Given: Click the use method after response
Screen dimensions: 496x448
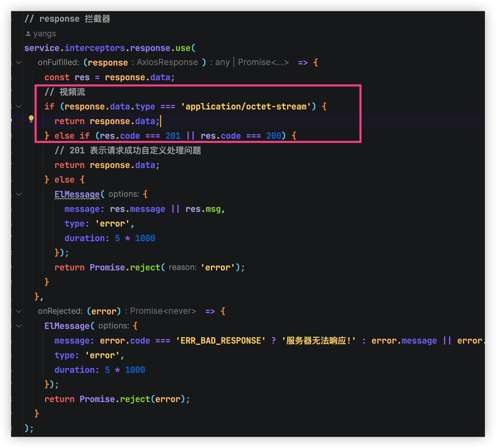Looking at the screenshot, I should (x=183, y=48).
